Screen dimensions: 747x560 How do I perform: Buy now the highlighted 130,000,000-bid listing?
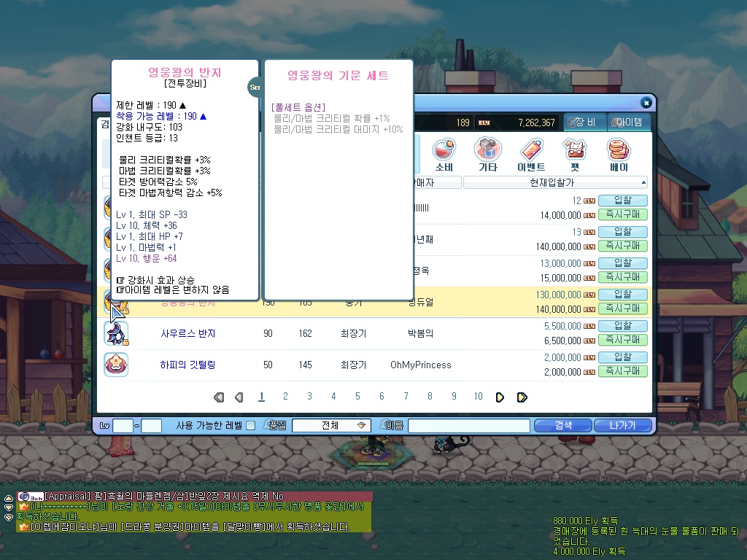tap(623, 308)
